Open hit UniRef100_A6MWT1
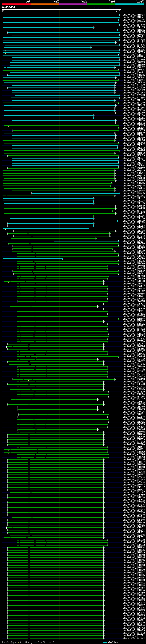This screenshot has width=146, height=644. (x=134, y=30)
